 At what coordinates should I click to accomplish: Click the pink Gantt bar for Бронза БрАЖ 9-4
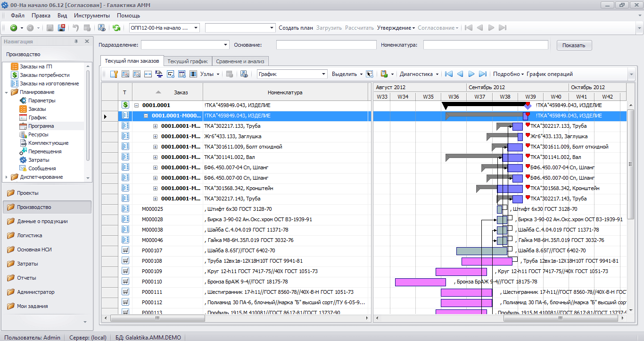(420, 282)
